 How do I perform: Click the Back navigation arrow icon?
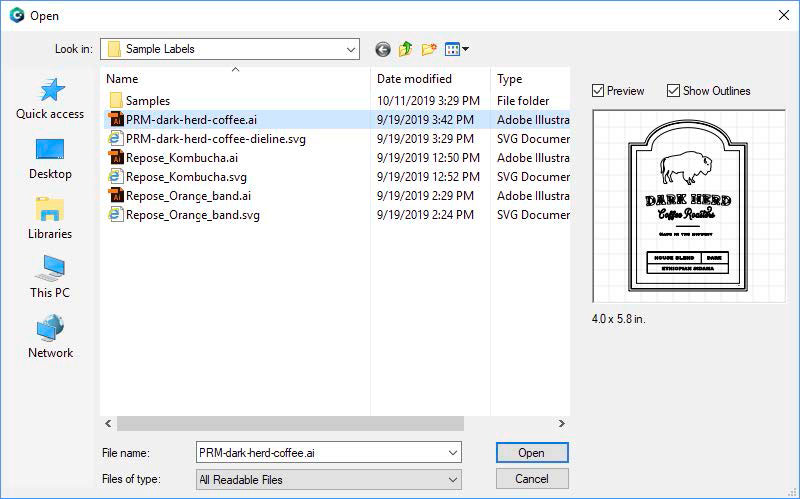(383, 49)
